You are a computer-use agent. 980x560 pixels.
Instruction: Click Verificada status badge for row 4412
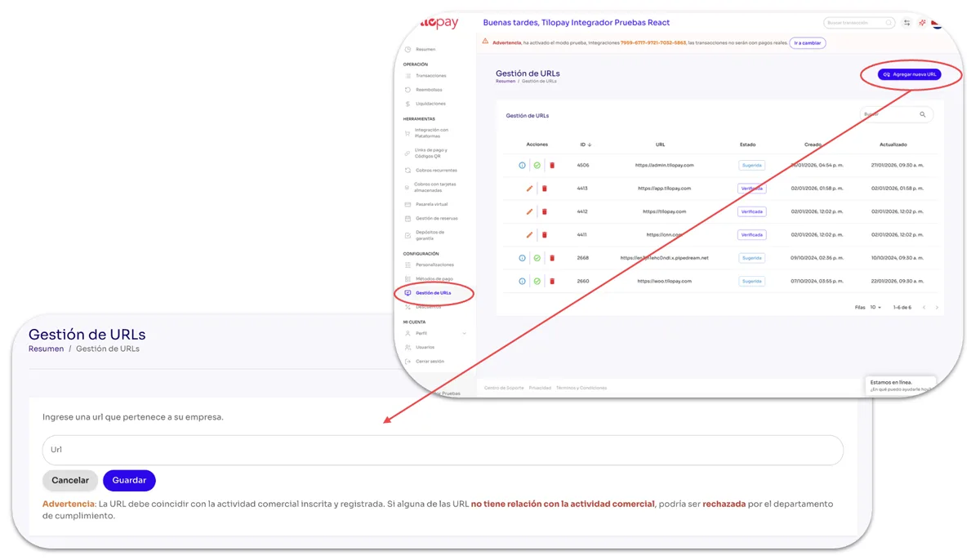[x=751, y=211]
